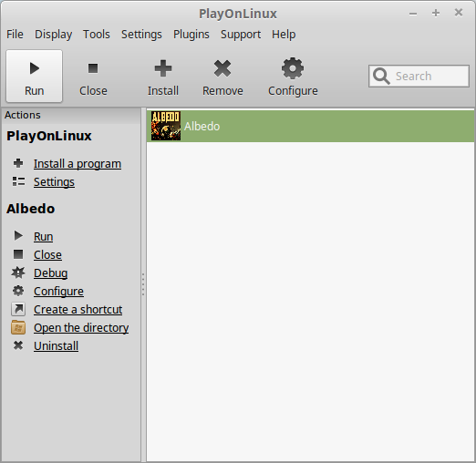Click the magnifier icon in Search box
476x463 pixels.
click(381, 76)
